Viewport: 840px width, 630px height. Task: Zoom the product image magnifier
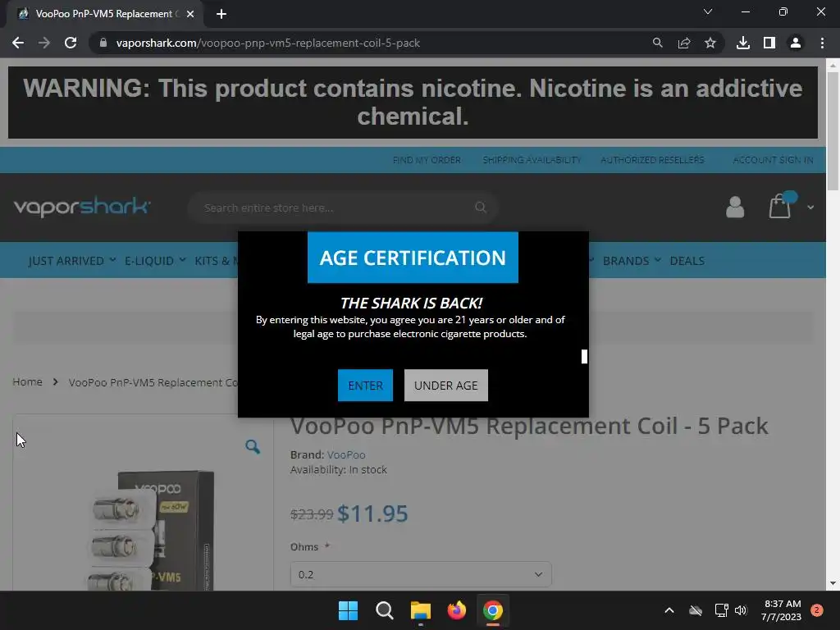click(253, 446)
